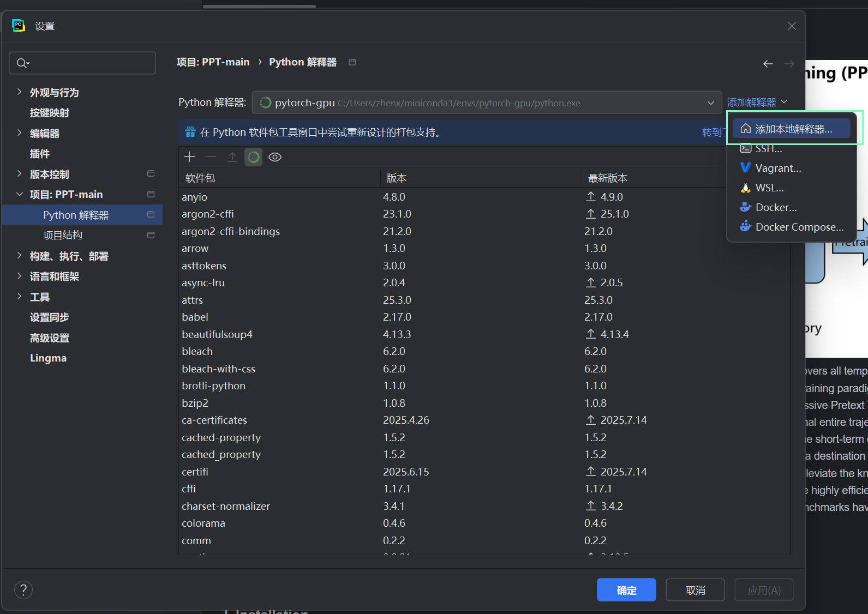Viewport: 868px width, 614px height.
Task: Select the colorama package row
Action: (x=484, y=523)
